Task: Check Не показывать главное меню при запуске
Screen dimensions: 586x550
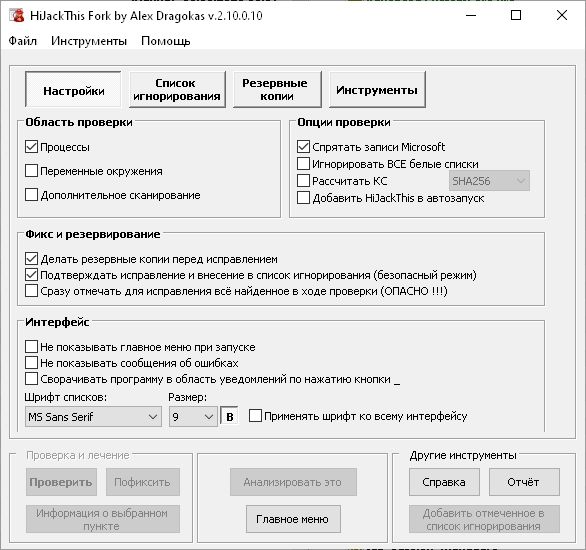Action: (31, 347)
